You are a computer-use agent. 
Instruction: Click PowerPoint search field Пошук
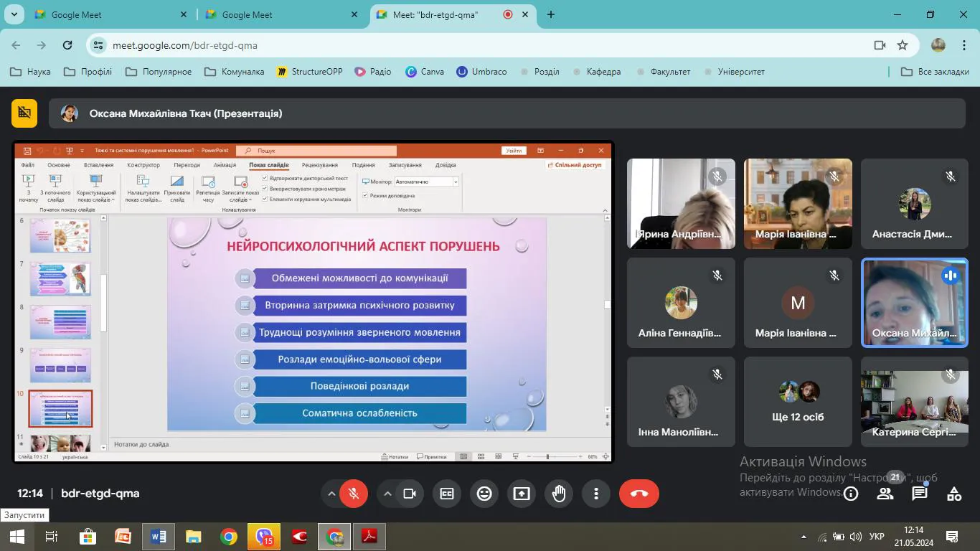[316, 151]
